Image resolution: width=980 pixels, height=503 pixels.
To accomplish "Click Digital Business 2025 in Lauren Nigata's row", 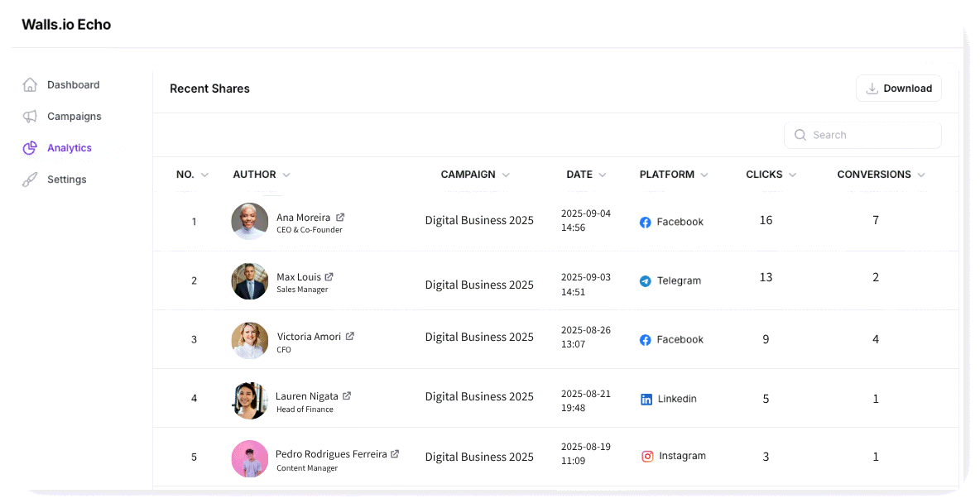I will pos(478,396).
